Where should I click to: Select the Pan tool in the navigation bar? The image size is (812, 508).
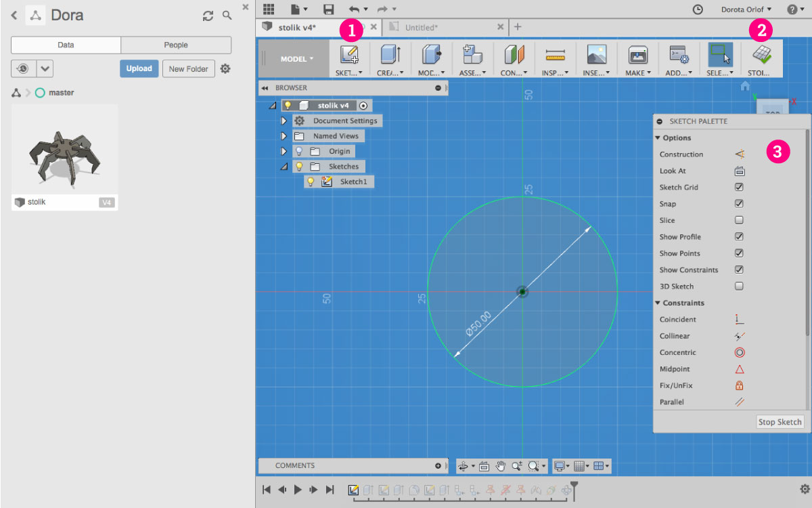(x=500, y=466)
